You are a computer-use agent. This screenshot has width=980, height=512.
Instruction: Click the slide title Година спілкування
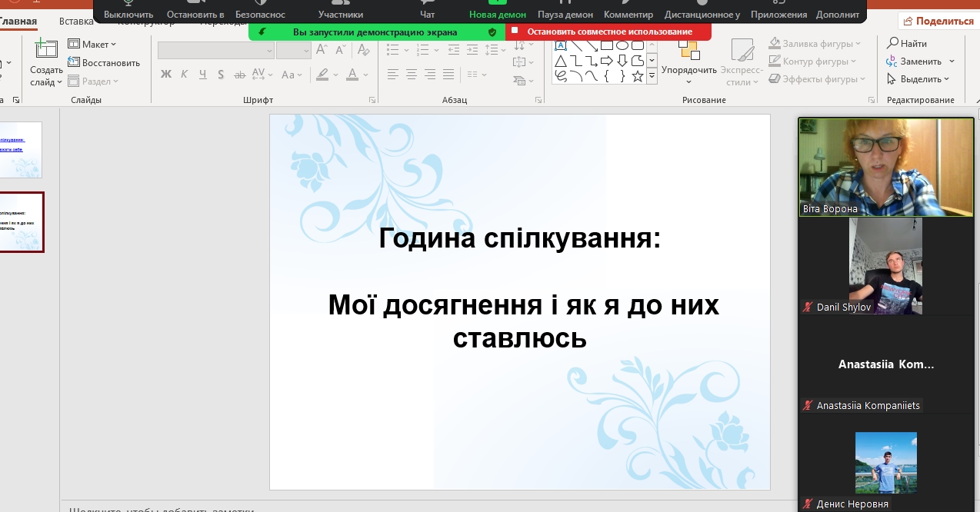pyautogui.click(x=520, y=238)
